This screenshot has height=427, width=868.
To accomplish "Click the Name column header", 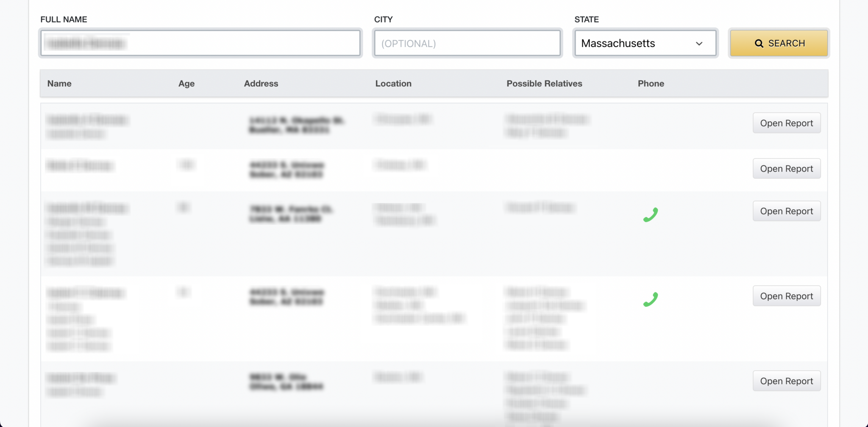I will click(59, 83).
